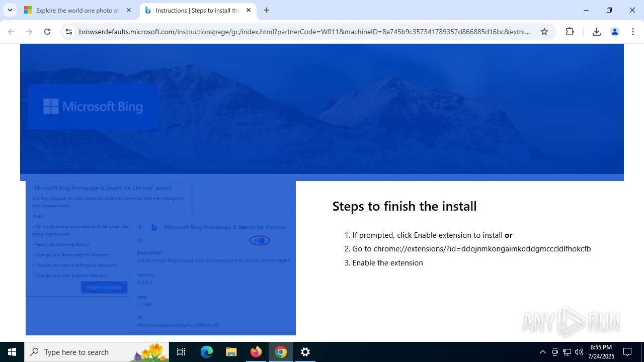644x362 pixels.
Task: Close the Chrome window
Action: (x=632, y=10)
